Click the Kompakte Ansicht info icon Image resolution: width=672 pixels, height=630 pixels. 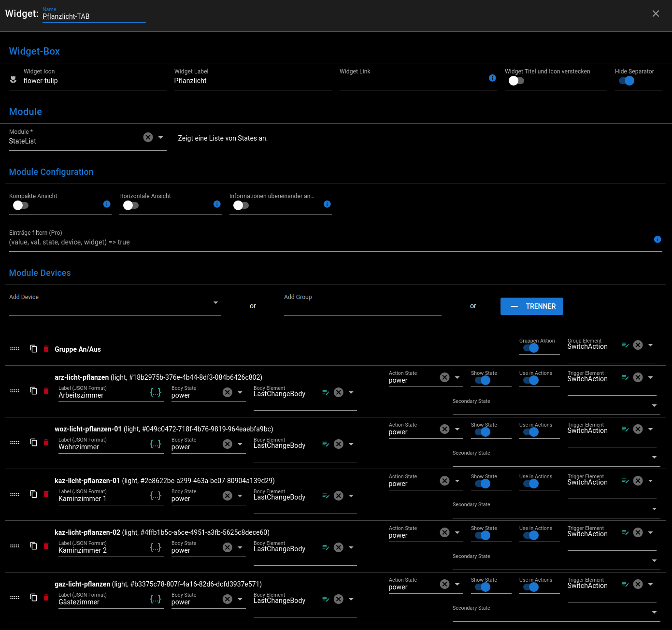tap(107, 204)
